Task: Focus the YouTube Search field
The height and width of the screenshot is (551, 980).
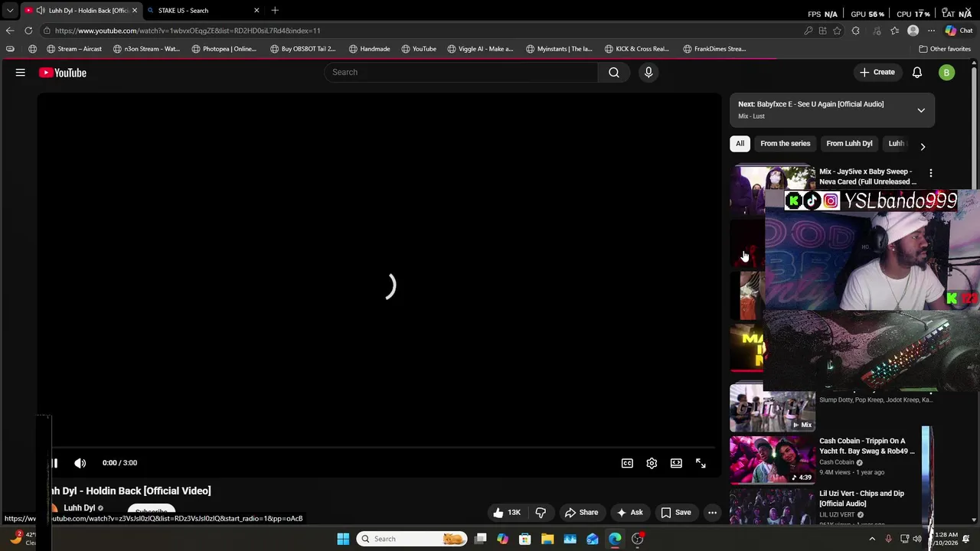Action: pos(462,72)
